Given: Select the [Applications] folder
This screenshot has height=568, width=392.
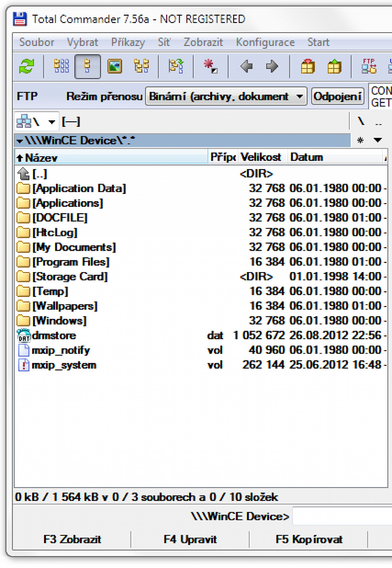Looking at the screenshot, I should (201, 203).
